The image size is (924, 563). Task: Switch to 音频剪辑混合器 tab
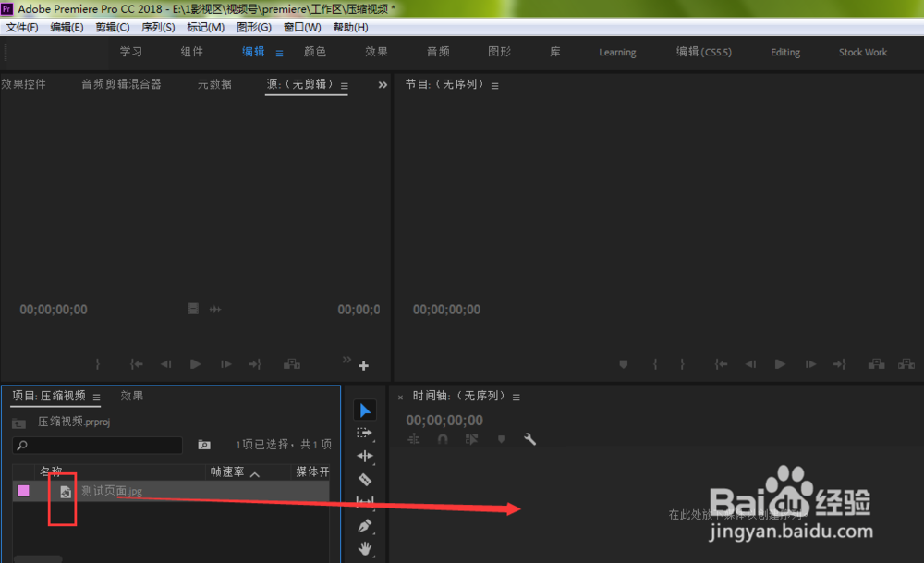[x=121, y=84]
